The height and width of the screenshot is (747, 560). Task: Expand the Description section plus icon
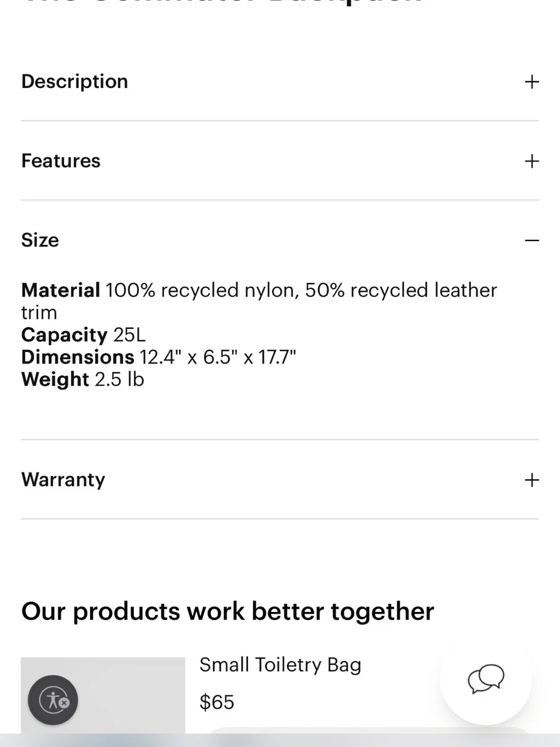coord(531,82)
